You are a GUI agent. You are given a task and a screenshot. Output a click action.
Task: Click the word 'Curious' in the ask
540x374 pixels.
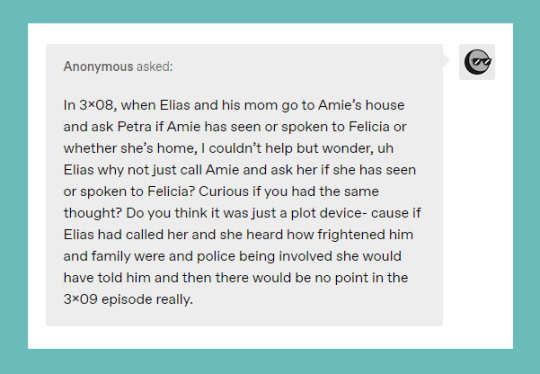224,191
